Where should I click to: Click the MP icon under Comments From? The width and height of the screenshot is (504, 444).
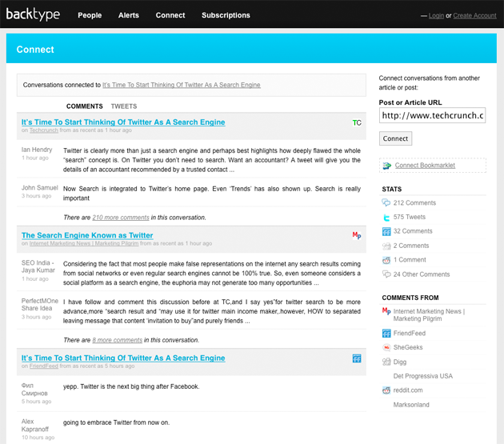(x=386, y=311)
